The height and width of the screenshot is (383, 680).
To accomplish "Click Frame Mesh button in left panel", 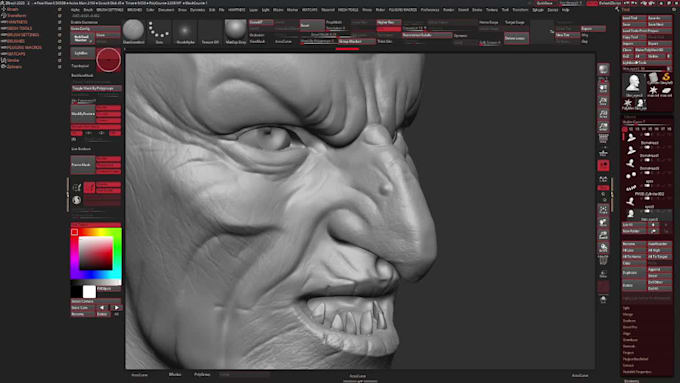I will (83, 165).
